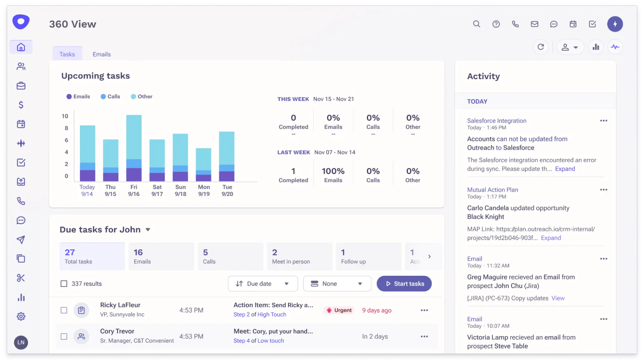This screenshot has width=644, height=362.
Task: Check the checkbox next to Ricky LaFleur
Action: (x=64, y=310)
